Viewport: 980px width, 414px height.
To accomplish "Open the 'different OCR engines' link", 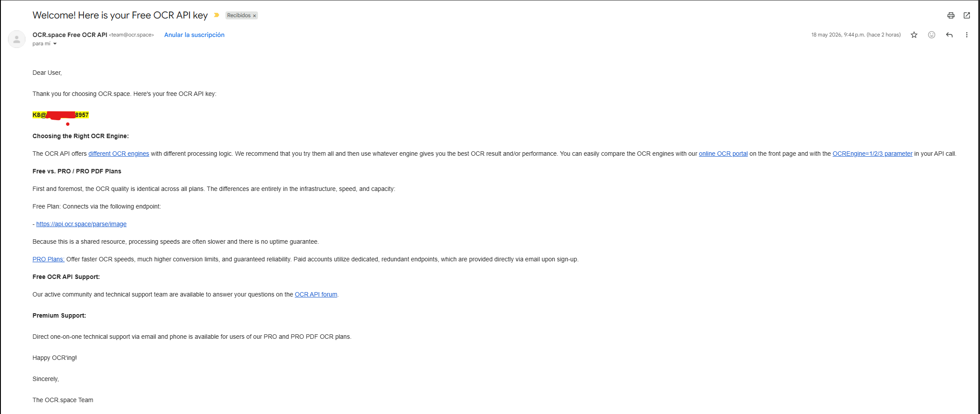I will coord(119,154).
